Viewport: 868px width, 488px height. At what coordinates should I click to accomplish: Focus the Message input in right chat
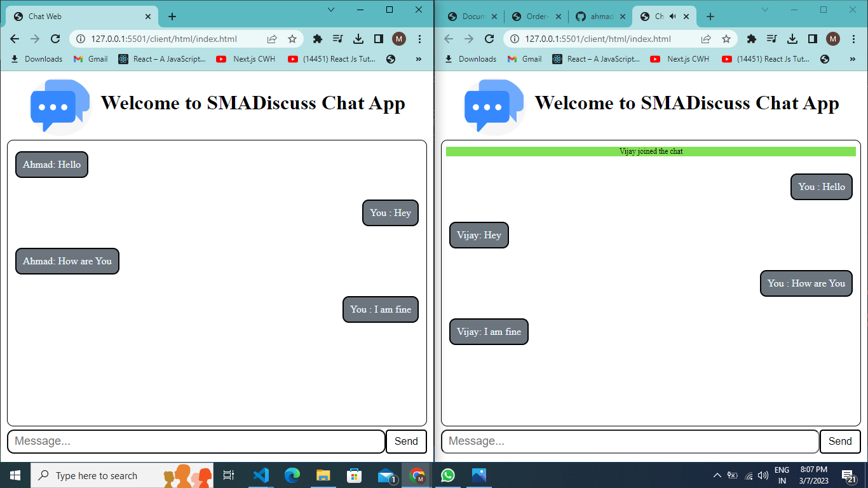[630, 442]
